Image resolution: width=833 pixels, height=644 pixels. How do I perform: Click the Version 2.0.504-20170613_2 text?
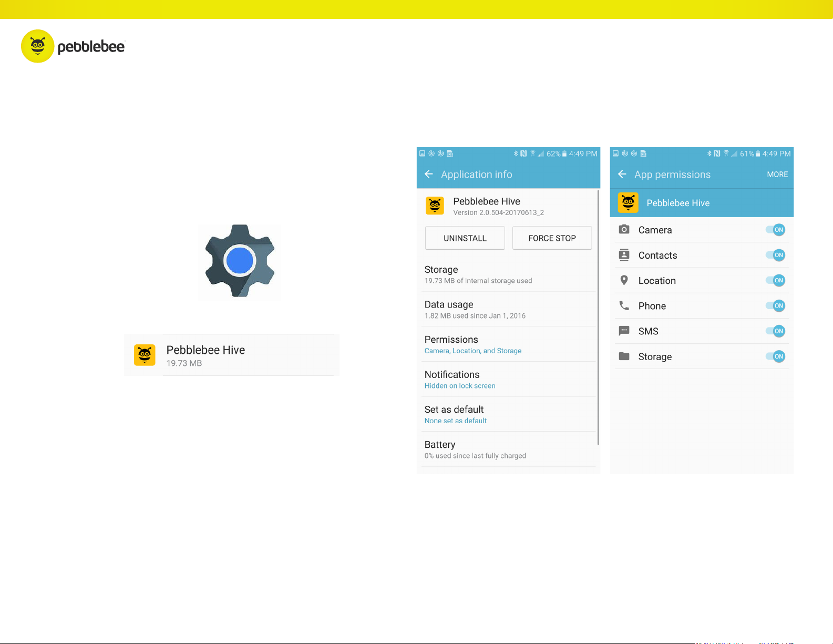pos(499,212)
